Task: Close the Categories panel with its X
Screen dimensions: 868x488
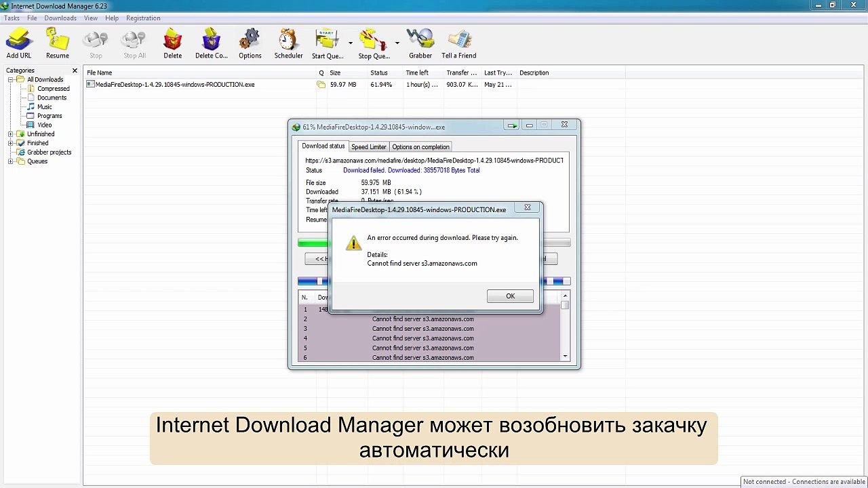Action: pyautogui.click(x=75, y=70)
